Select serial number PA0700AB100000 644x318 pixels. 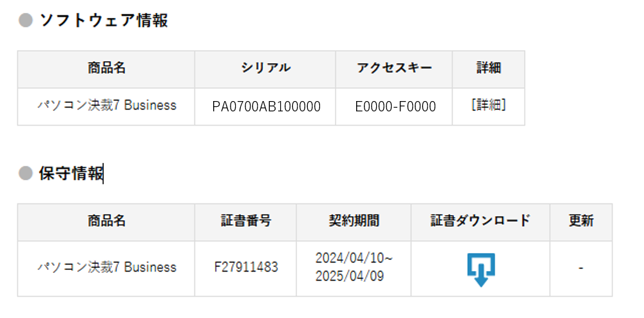[266, 107]
